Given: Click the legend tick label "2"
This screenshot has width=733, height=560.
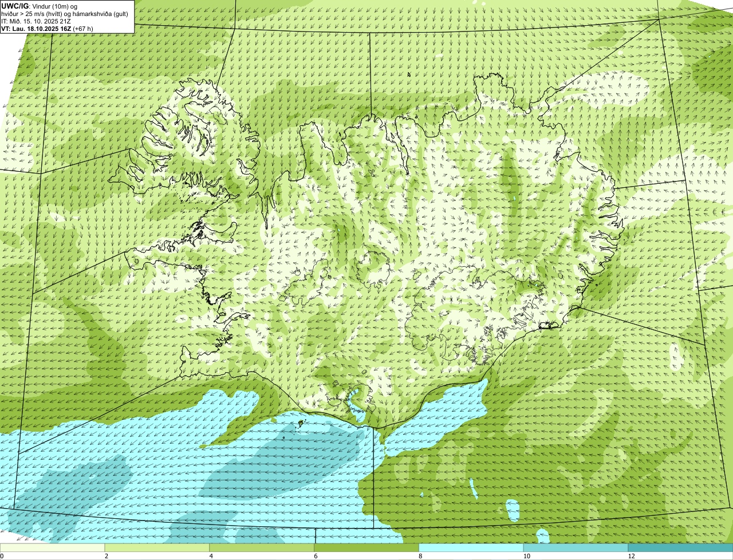Looking at the screenshot, I should coord(107,556).
